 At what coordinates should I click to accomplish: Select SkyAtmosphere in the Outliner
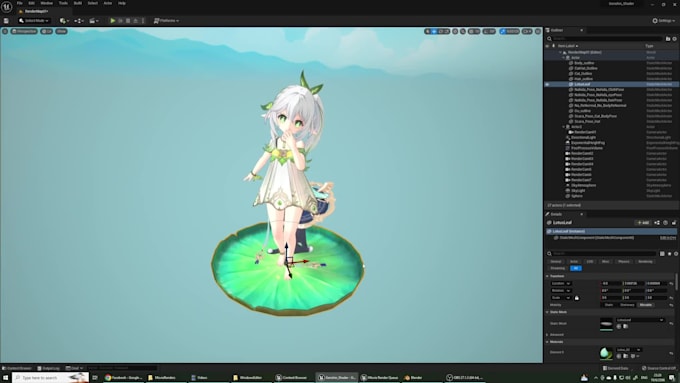[x=583, y=185]
